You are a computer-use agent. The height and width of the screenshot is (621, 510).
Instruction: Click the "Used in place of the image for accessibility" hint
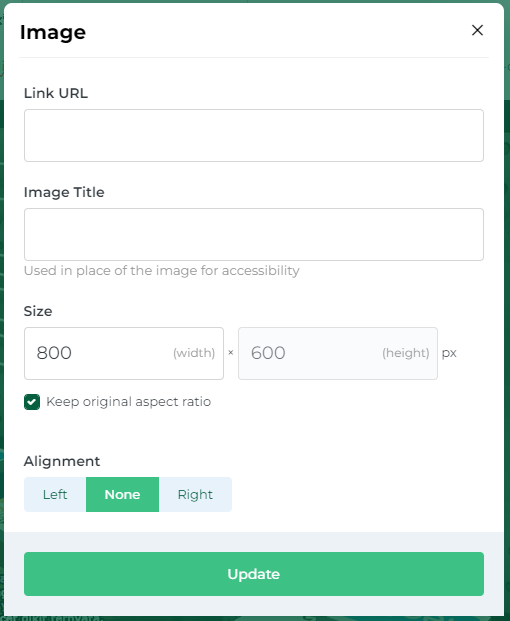(162, 270)
